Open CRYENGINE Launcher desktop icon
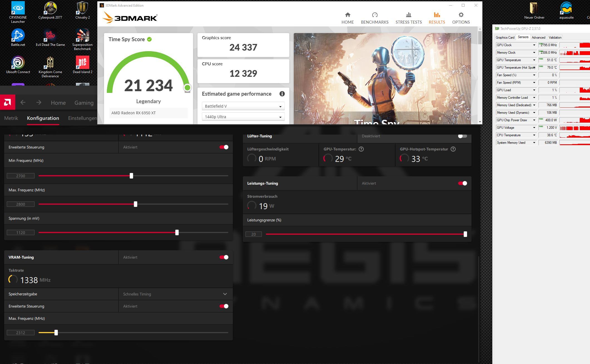This screenshot has width=590, height=364. click(18, 12)
